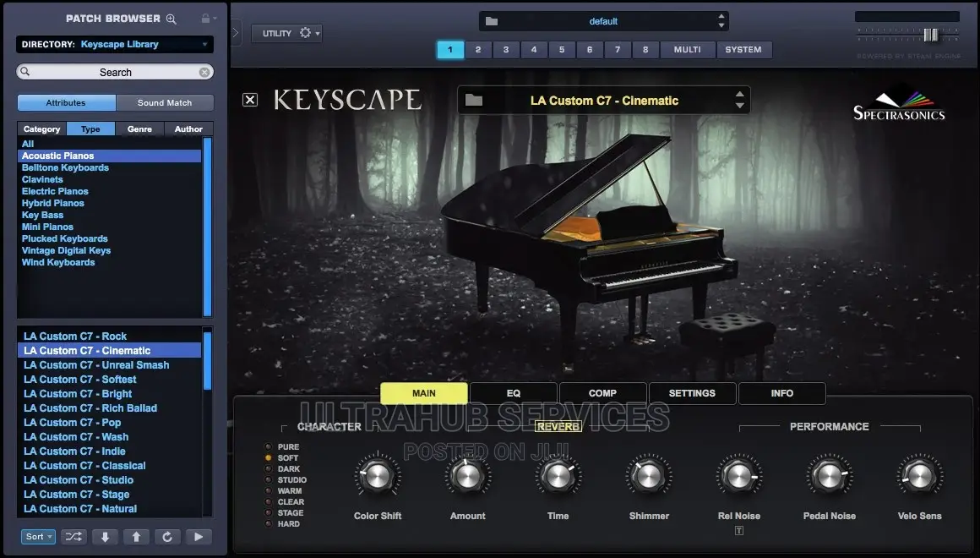980x558 pixels.
Task: Click the T icon under Rel Noise
Action: (738, 530)
